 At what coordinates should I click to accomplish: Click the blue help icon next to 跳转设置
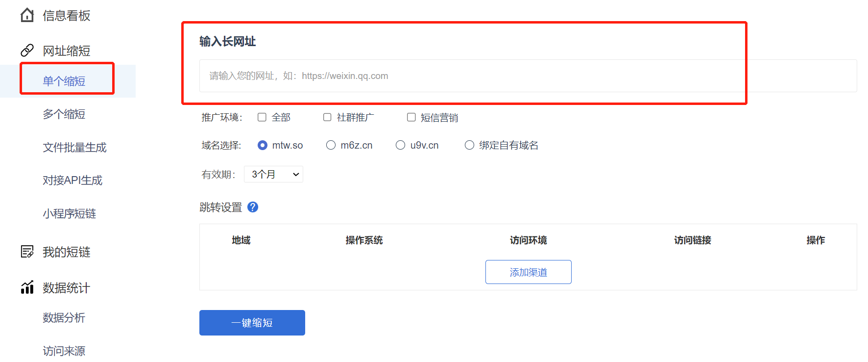pos(253,207)
